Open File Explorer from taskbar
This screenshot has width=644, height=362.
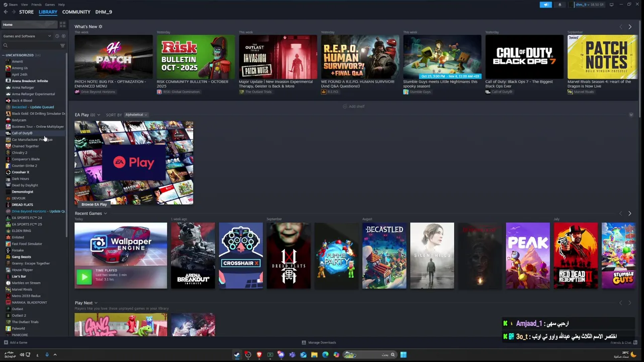tap(314, 354)
